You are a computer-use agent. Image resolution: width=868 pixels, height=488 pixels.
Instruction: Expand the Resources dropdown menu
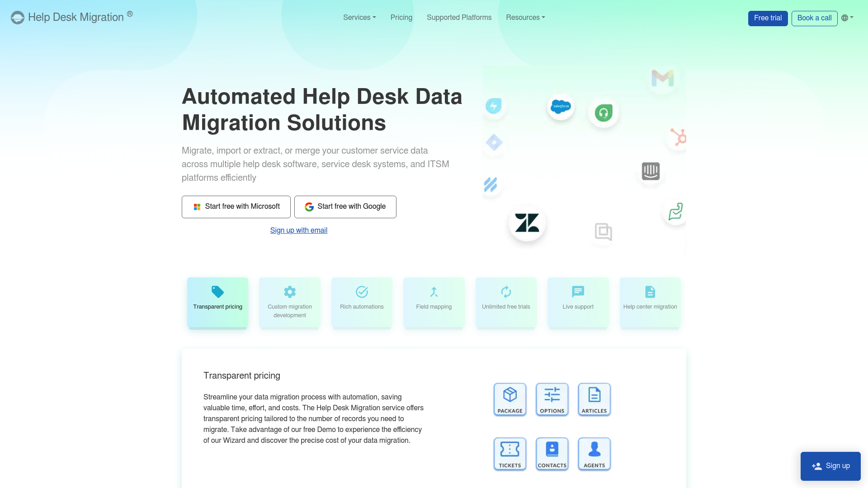(x=525, y=18)
